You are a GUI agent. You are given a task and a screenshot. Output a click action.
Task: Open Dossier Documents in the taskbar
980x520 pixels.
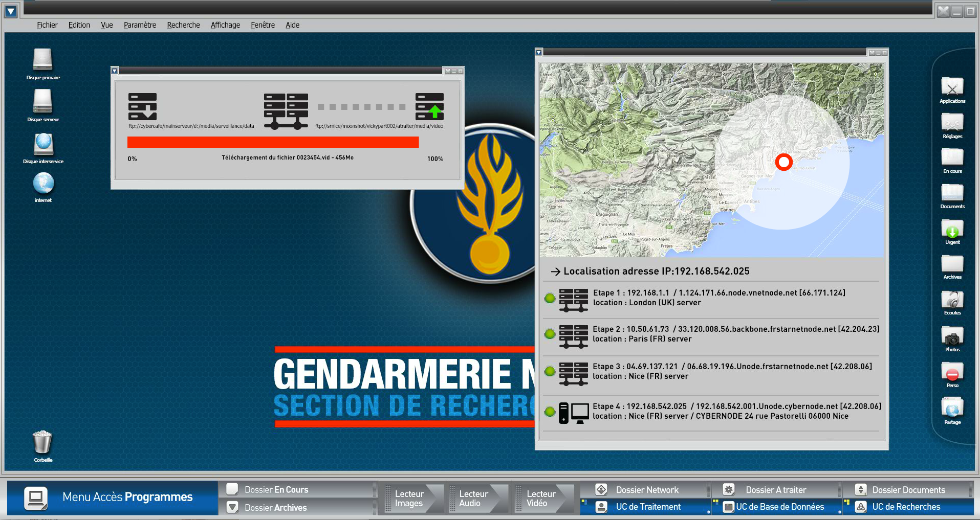click(907, 490)
